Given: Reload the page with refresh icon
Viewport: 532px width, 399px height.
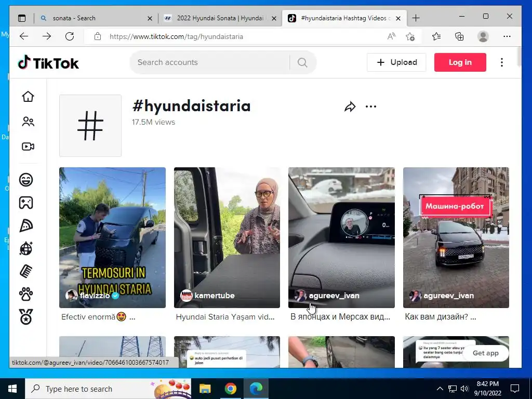Looking at the screenshot, I should [70, 36].
